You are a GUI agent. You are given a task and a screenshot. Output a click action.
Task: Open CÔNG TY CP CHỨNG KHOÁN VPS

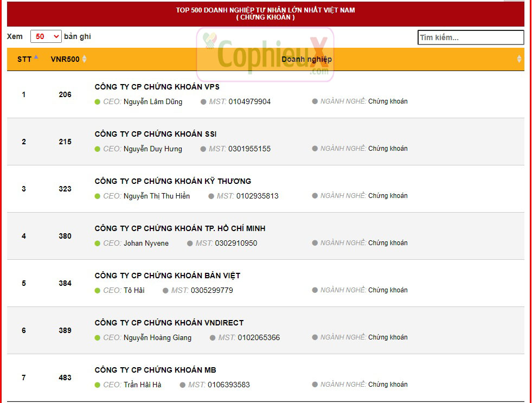tap(157, 87)
